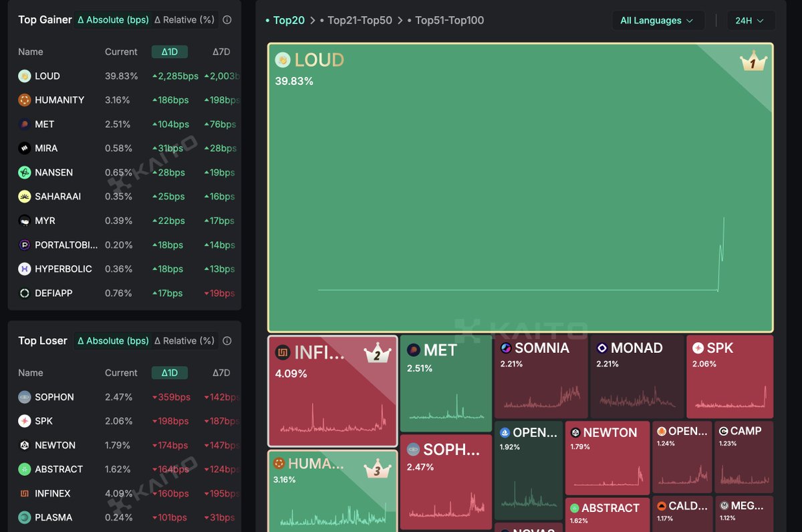Open the ABSTRACT treemap tile
The height and width of the screenshot is (532, 802).
608,515
